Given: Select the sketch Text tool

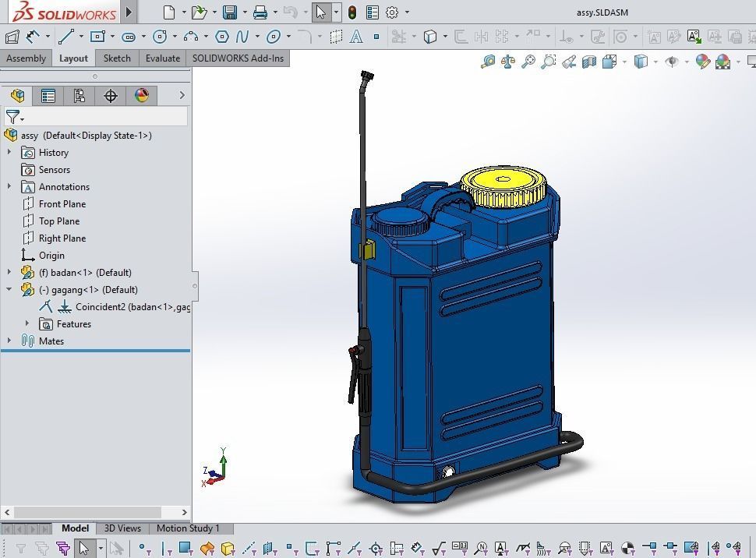Looking at the screenshot, I should [356, 37].
